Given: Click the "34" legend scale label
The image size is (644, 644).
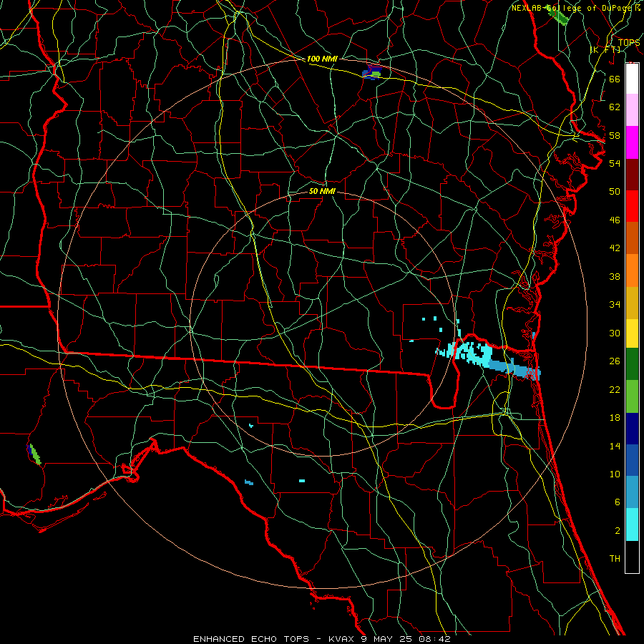Looking at the screenshot, I should point(615,304).
